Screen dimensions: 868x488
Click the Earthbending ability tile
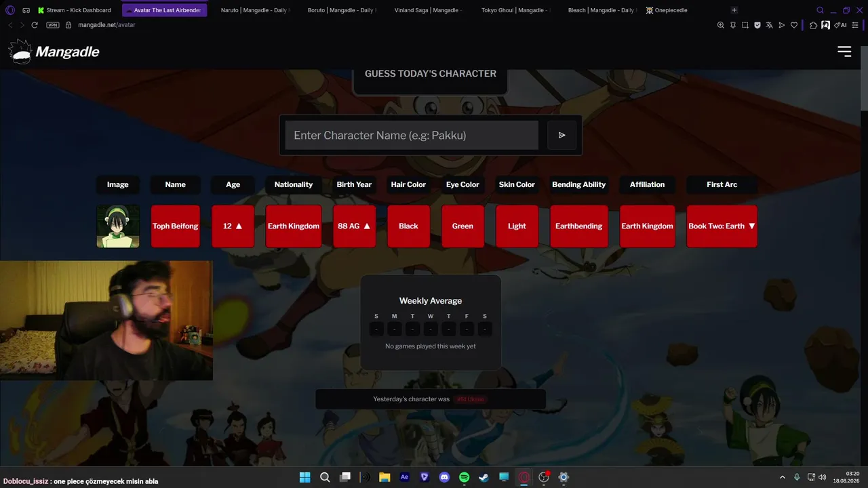point(579,226)
